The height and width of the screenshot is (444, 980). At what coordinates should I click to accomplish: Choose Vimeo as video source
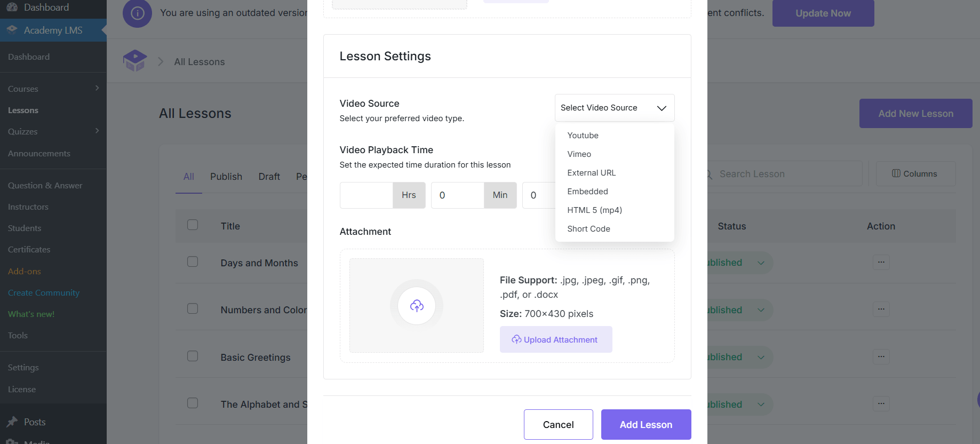point(615,154)
